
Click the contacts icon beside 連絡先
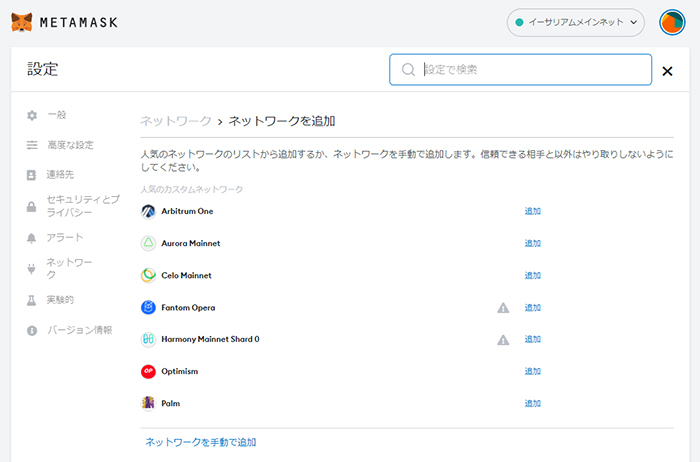(x=31, y=175)
